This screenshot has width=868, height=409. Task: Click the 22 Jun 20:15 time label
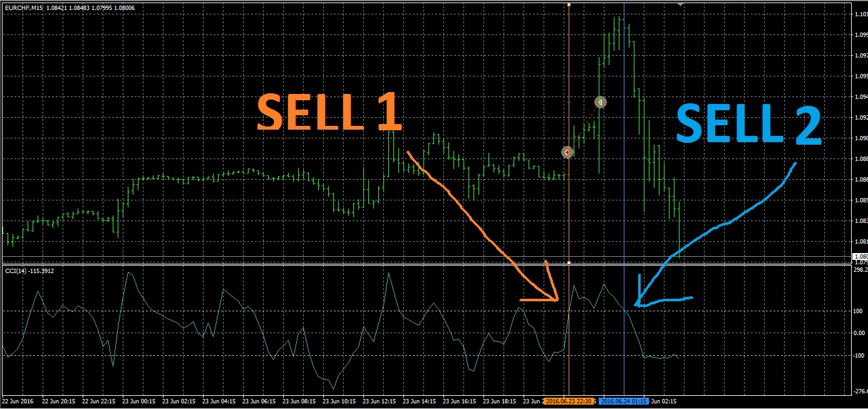59,401
